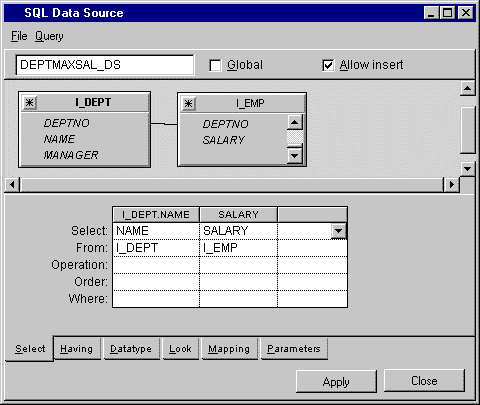Viewport: 480px width, 405px height.
Task: Click the Apply button
Action: point(336,381)
